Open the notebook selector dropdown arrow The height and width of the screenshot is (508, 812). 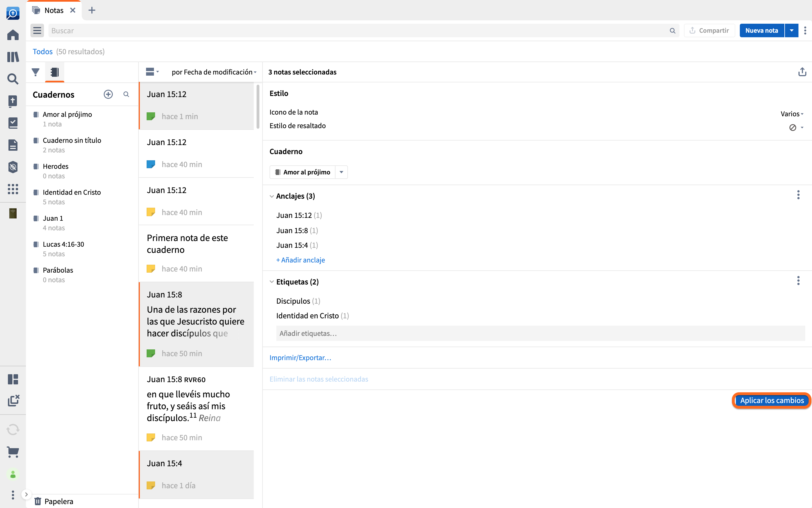pyautogui.click(x=341, y=172)
